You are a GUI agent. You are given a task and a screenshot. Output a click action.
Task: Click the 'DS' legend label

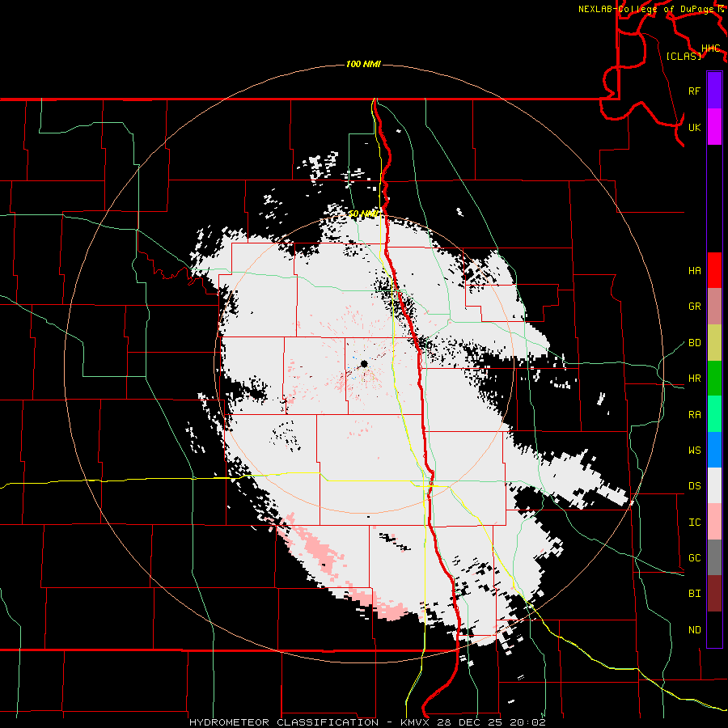[x=695, y=486]
